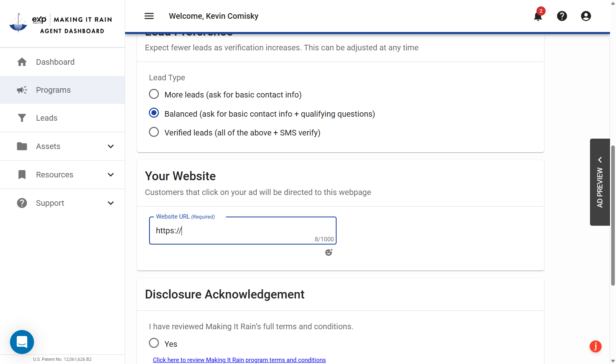Screen dimensions: 616x364
Task: Click the Support question icon in sidebar
Action: tap(22, 203)
